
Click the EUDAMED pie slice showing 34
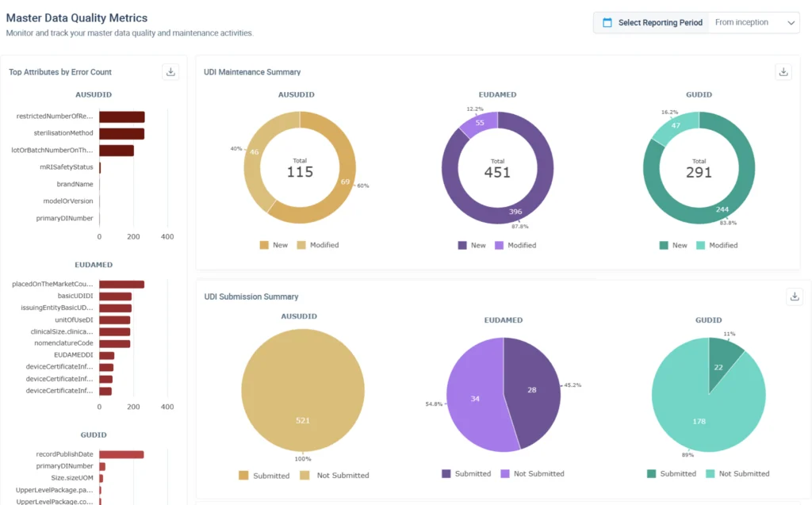point(475,399)
